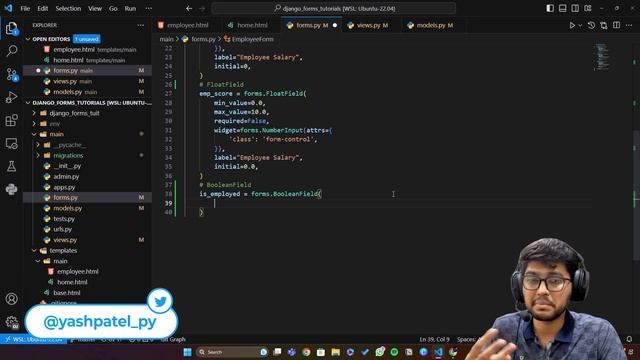The image size is (640, 360).
Task: Open the Explorer view in activity bar
Action: 11,29
